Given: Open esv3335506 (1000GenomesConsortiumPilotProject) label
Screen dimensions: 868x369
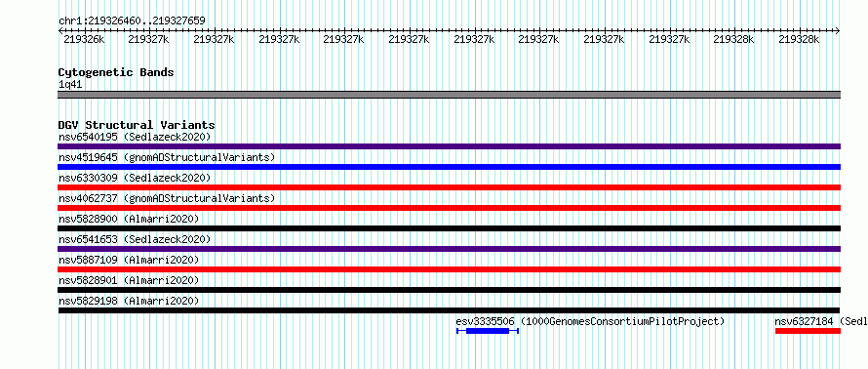Looking at the screenshot, I should click(590, 321).
